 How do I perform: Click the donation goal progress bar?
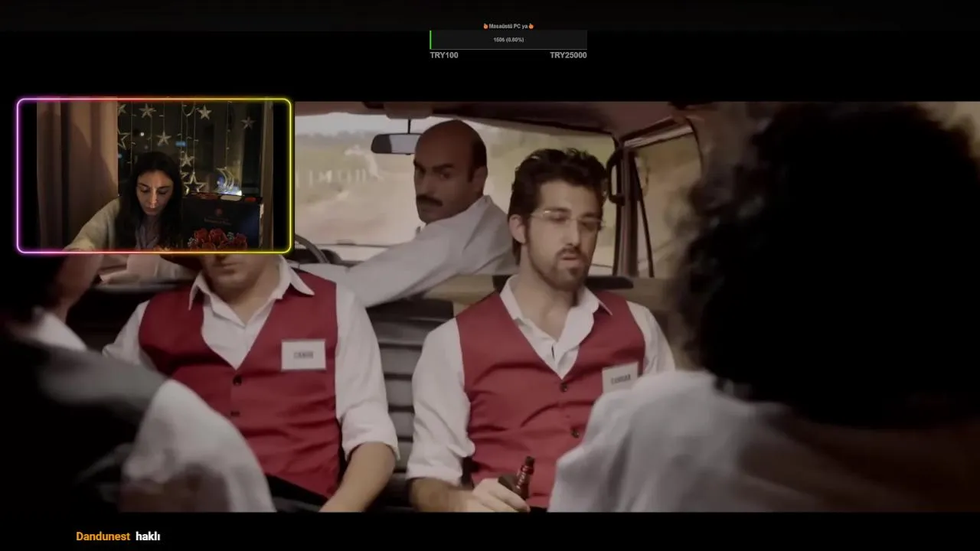click(x=508, y=40)
